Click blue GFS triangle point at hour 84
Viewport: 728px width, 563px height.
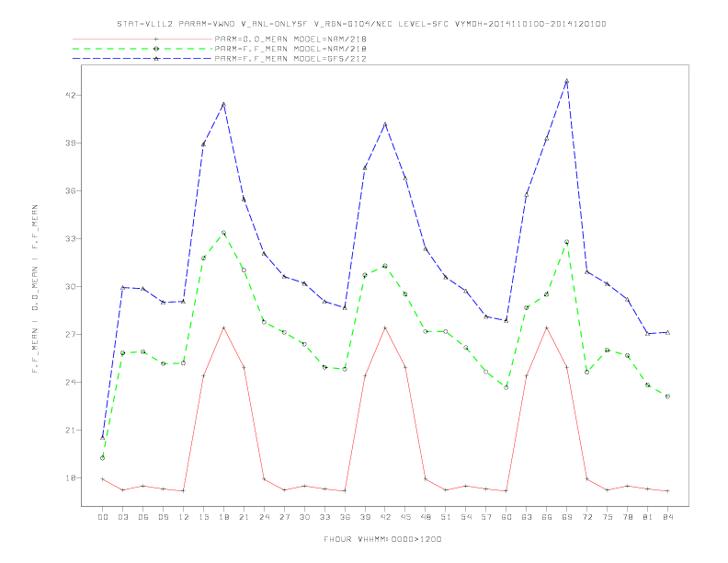pos(667,333)
